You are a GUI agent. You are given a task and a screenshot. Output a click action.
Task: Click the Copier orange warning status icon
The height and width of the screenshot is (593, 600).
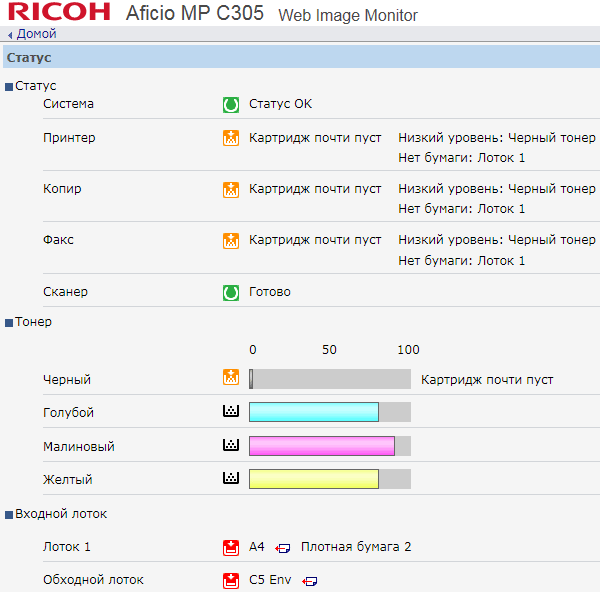[231, 189]
